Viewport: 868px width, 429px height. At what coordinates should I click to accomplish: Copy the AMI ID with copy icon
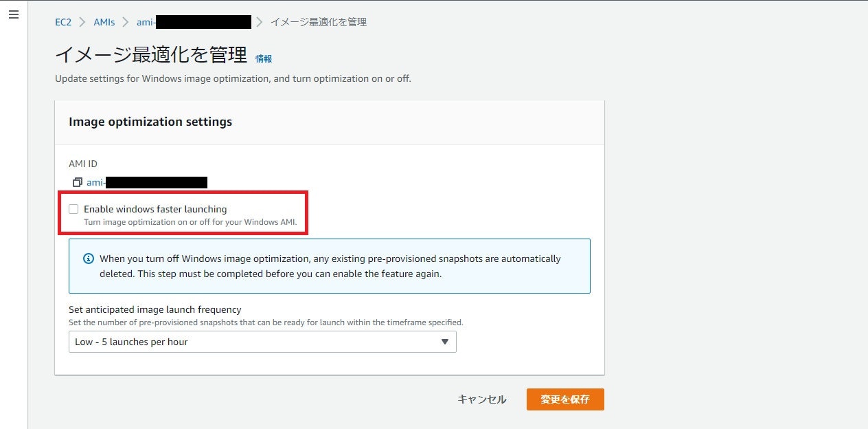[77, 182]
